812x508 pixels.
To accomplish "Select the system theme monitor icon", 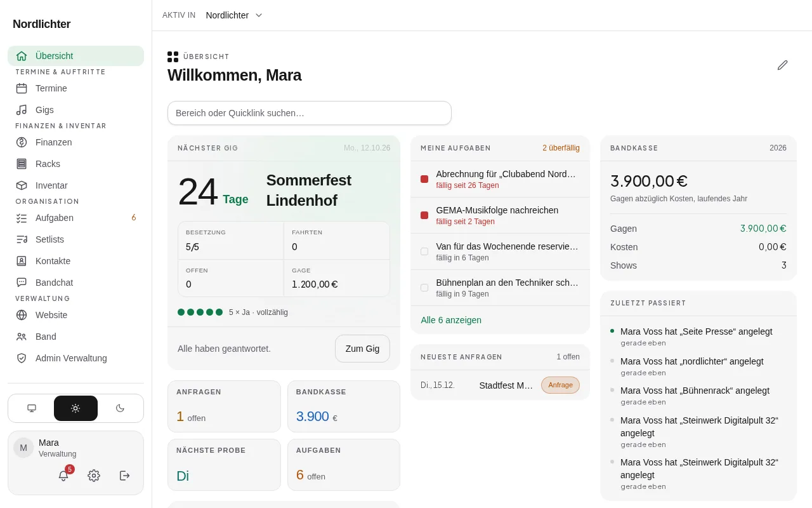I will click(x=32, y=408).
